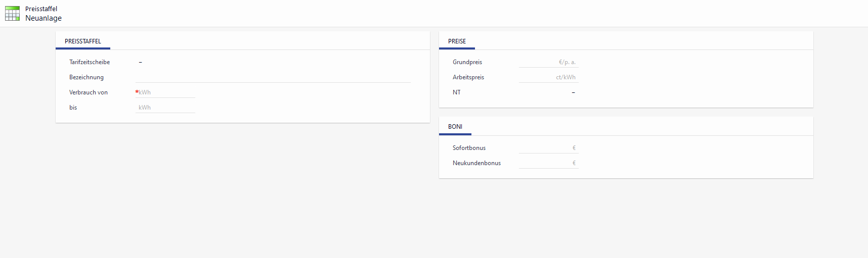Screen dimensions: 868x258
Task: Click the Tarifzeitscheibe dash value
Action: pos(140,62)
